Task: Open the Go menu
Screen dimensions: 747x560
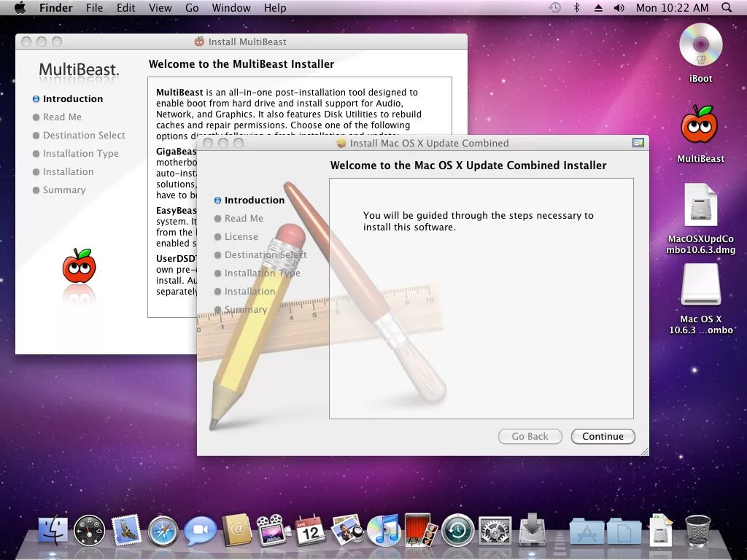Action: (192, 7)
